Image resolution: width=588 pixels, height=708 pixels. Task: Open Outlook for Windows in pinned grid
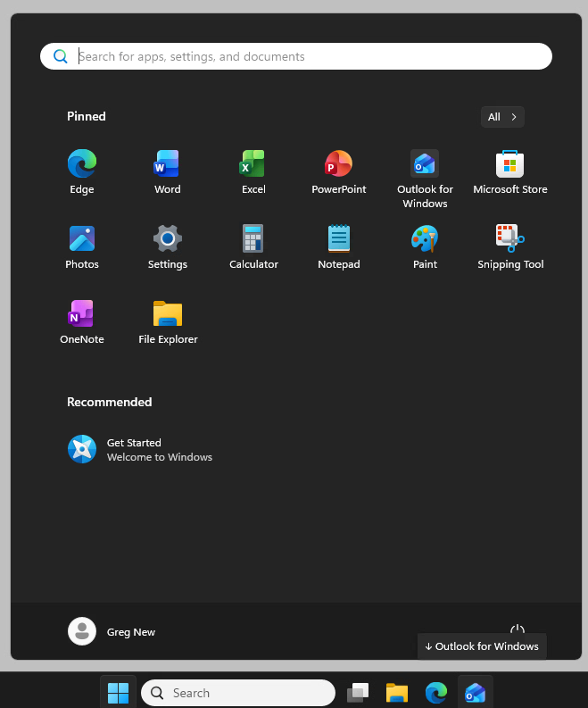(x=425, y=179)
